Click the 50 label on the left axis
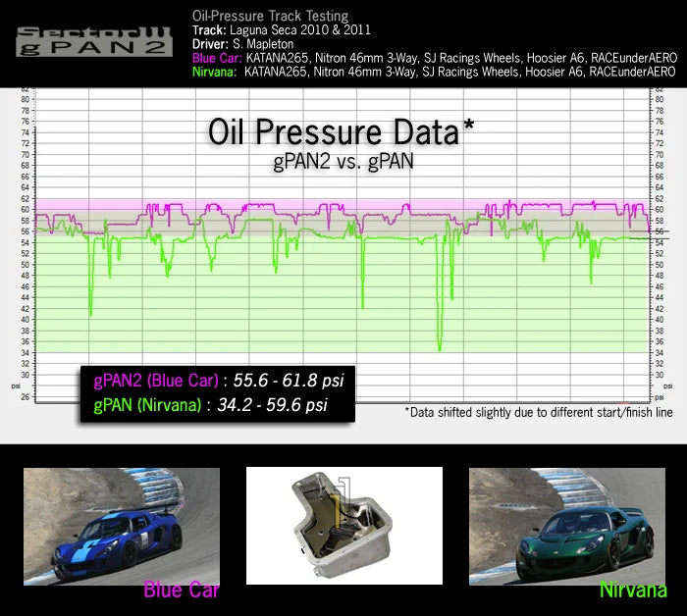The height and width of the screenshot is (616, 687). (26, 265)
